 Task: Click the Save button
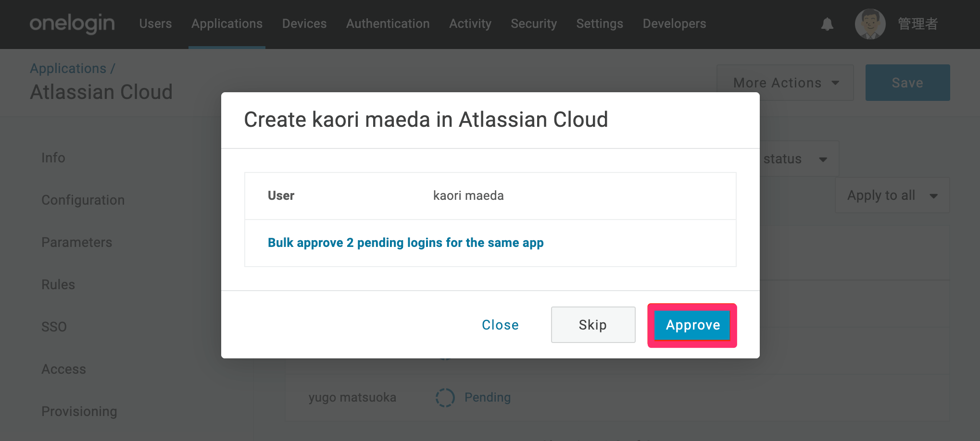click(907, 83)
